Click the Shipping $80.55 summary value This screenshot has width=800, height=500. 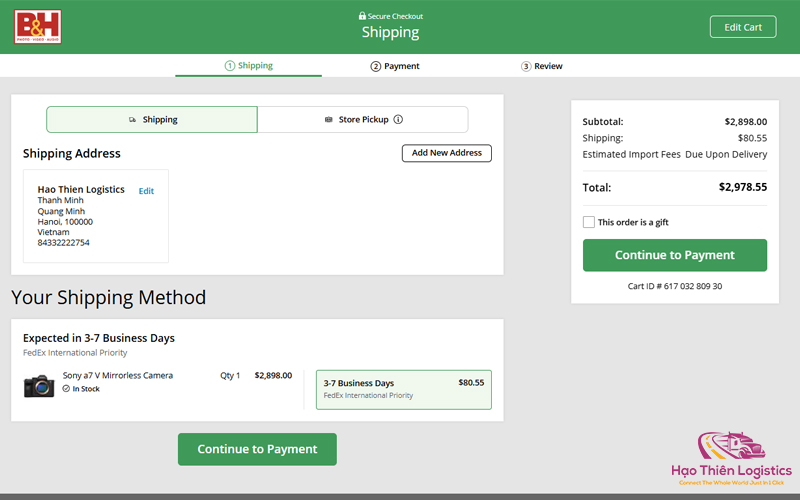click(752, 138)
